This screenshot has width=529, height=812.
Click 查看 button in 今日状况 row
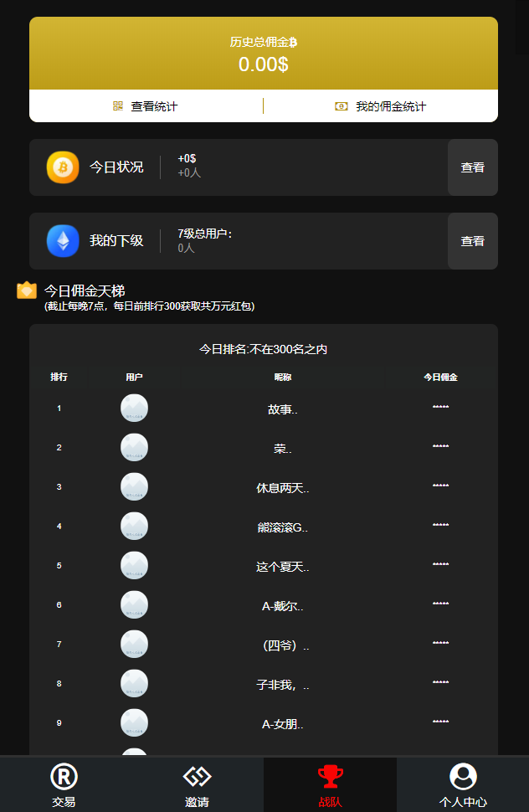tap(473, 167)
